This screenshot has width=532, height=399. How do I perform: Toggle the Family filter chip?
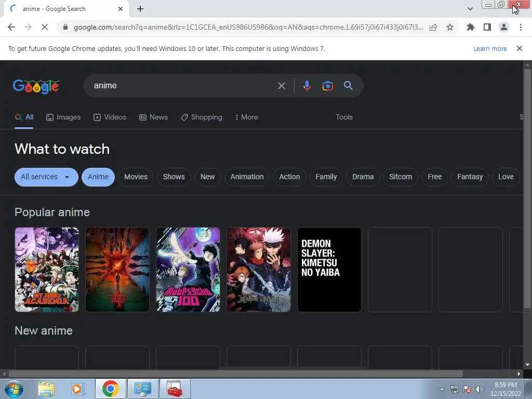326,177
